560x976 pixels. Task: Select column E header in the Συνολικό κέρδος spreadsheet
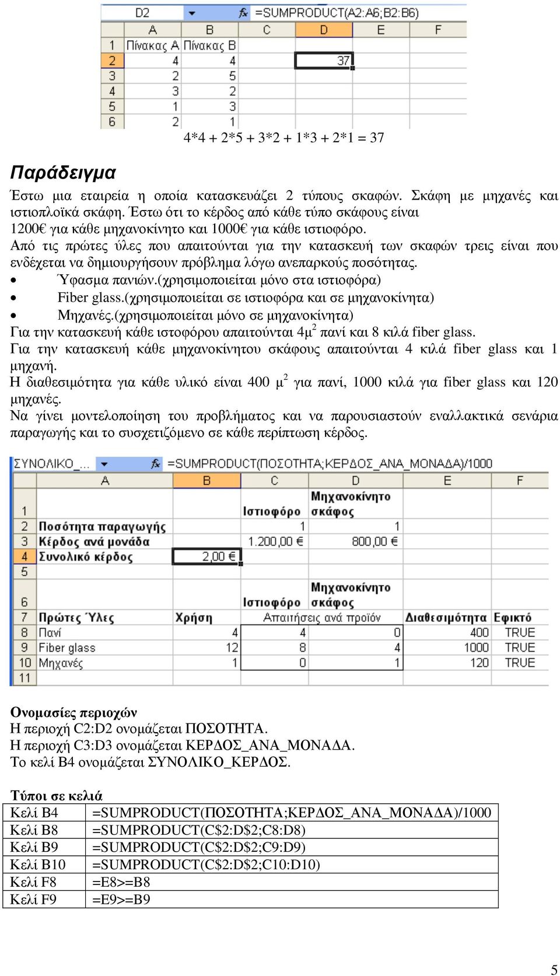point(447,481)
